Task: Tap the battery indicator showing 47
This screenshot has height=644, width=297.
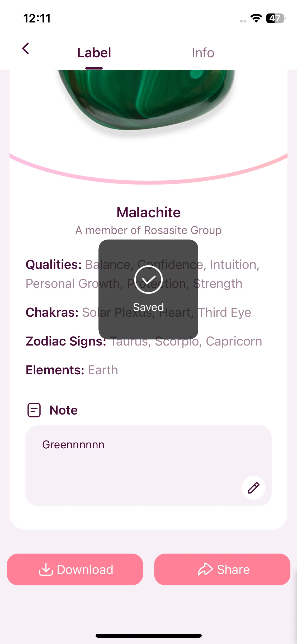Action: pyautogui.click(x=276, y=18)
